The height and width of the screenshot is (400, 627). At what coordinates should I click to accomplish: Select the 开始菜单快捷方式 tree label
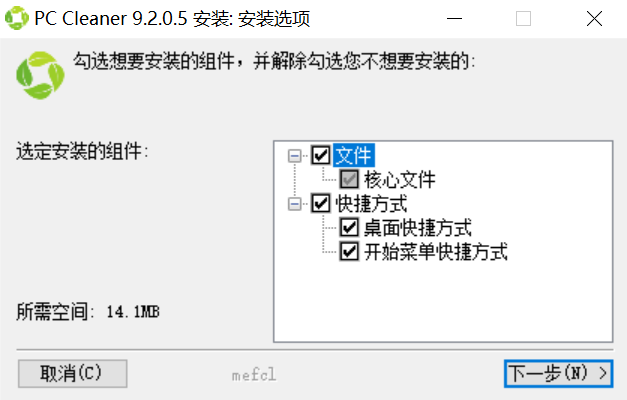click(436, 252)
